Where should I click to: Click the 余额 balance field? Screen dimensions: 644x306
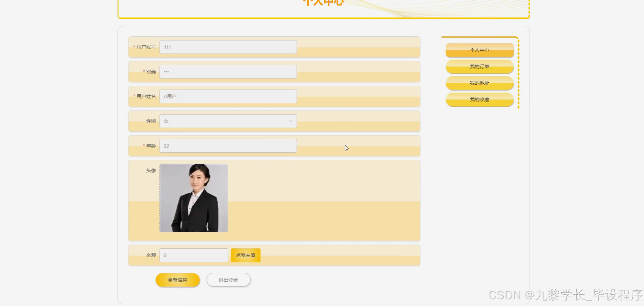(x=194, y=255)
